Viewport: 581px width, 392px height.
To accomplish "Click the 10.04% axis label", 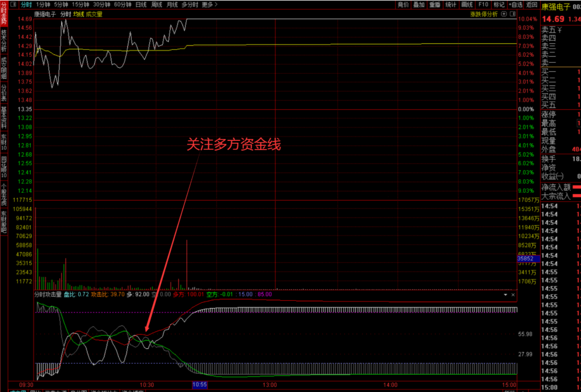I will tap(527, 19).
